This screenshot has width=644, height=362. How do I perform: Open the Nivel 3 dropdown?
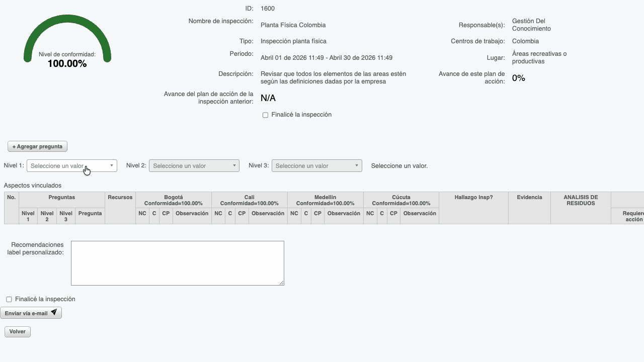316,165
